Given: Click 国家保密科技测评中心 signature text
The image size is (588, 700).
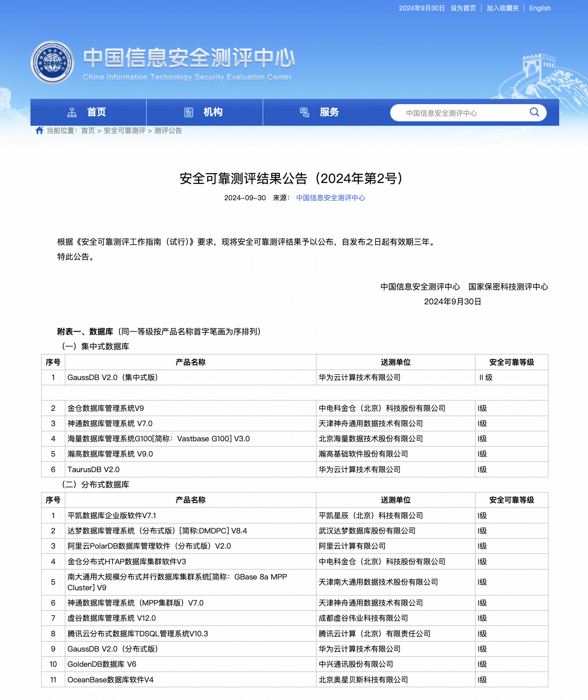Looking at the screenshot, I should 508,287.
